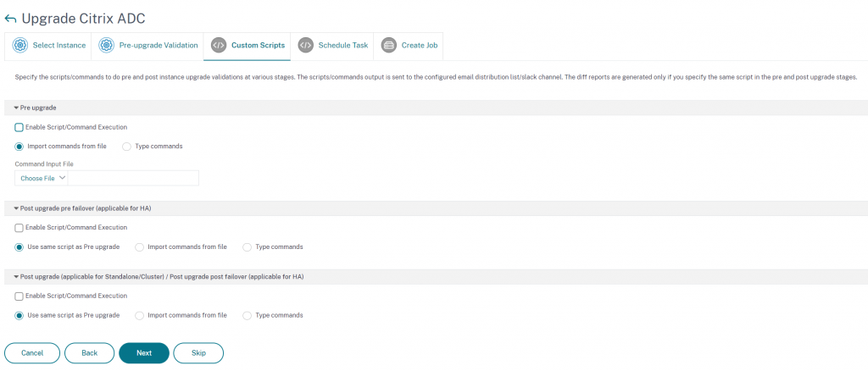868x371 pixels.
Task: Switch to the Schedule Task tab
Action: [x=332, y=47]
